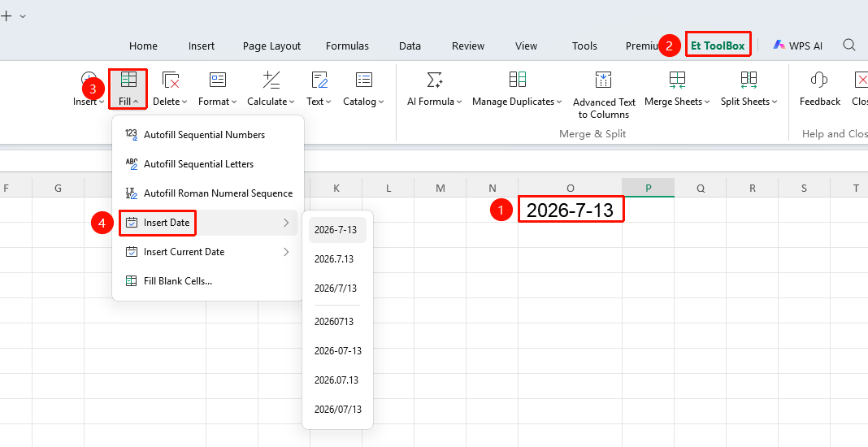Click the Calculate plus-minus icon

pos(271,80)
